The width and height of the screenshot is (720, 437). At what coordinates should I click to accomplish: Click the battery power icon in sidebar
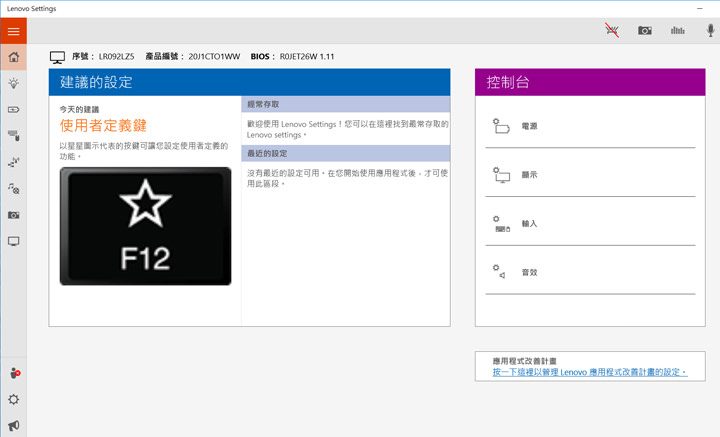point(14,110)
